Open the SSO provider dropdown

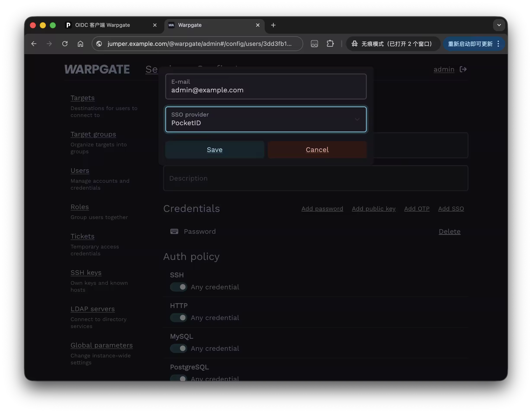tap(266, 119)
